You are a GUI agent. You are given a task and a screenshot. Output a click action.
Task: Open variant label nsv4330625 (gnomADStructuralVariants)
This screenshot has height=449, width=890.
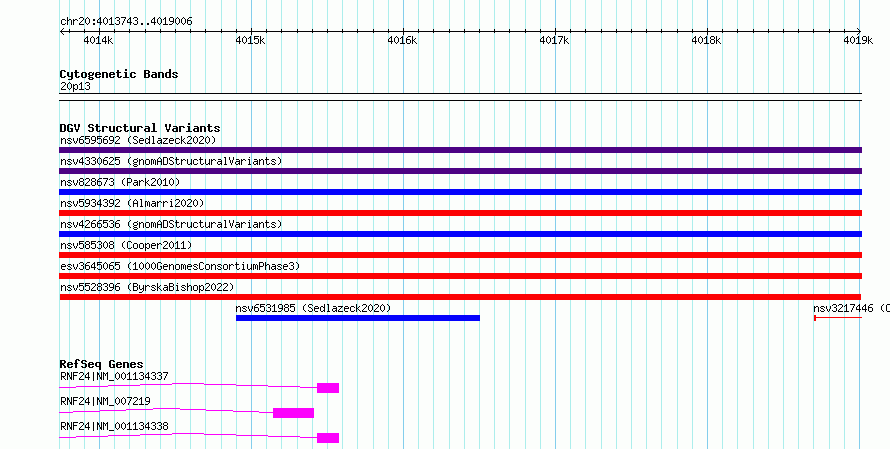pos(171,161)
